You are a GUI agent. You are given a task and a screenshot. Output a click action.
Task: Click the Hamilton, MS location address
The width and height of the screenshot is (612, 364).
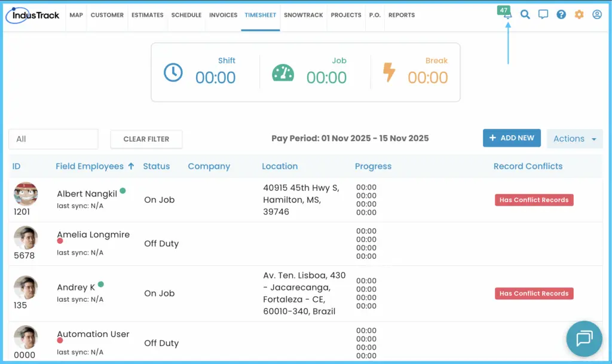pyautogui.click(x=301, y=200)
